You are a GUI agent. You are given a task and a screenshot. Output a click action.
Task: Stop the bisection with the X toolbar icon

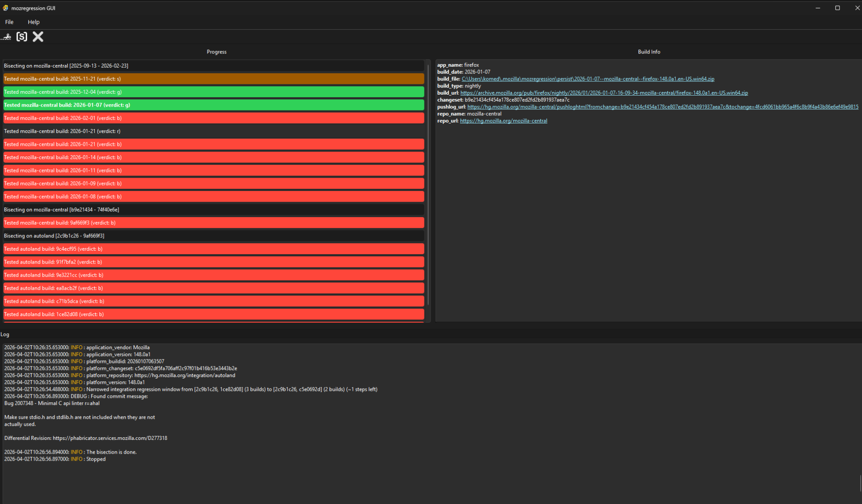(38, 37)
